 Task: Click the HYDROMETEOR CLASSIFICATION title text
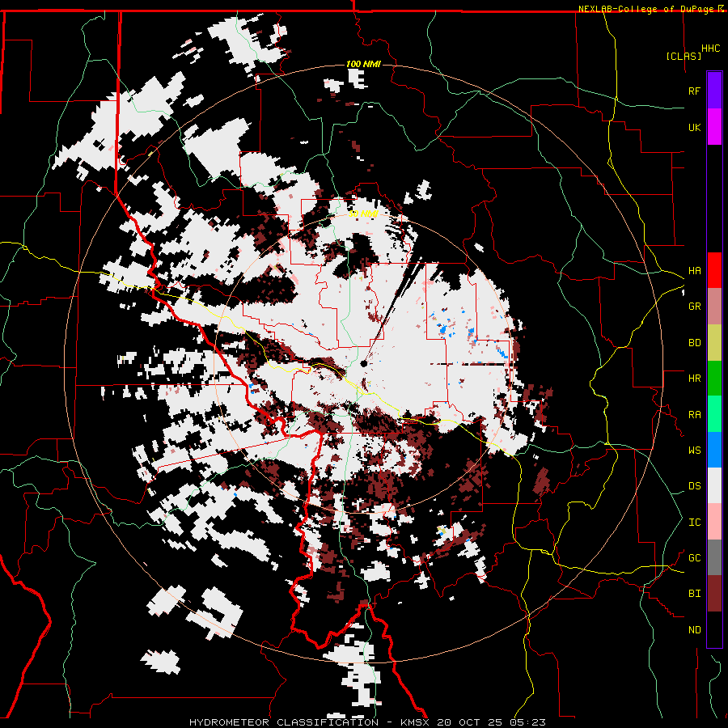click(x=284, y=722)
